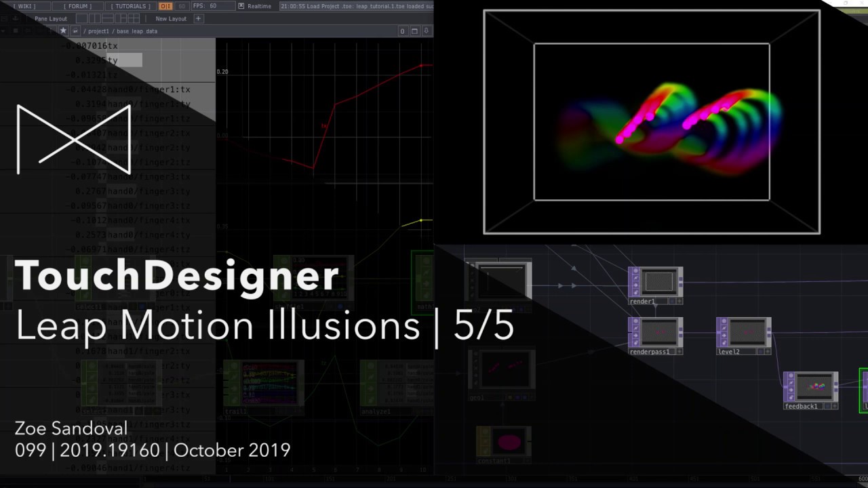Toggle clone immune flag on level2 node
868x488 pixels.
[x=724, y=328]
